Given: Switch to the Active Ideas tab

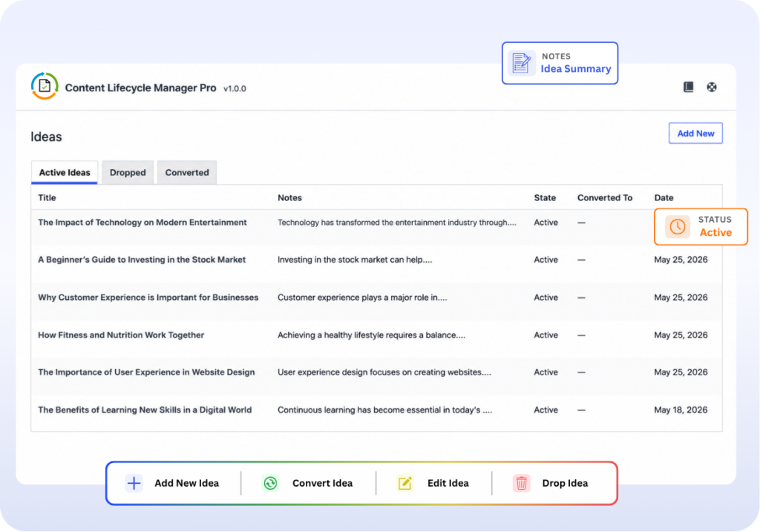Looking at the screenshot, I should tap(65, 172).
